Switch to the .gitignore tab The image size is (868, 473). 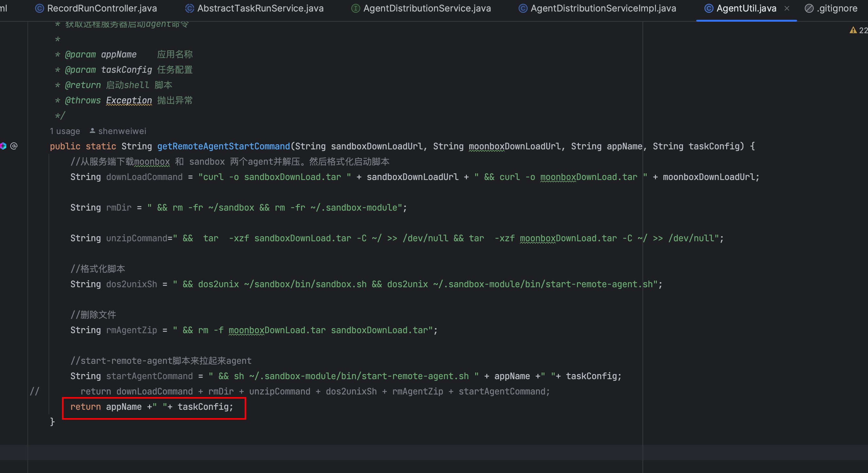837,8
